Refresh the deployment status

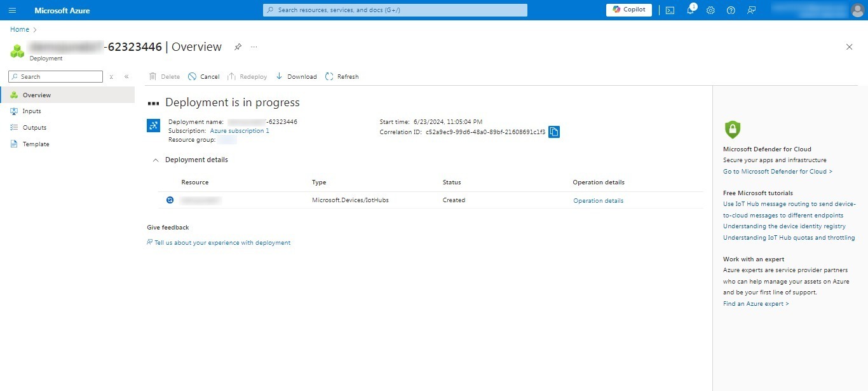342,77
